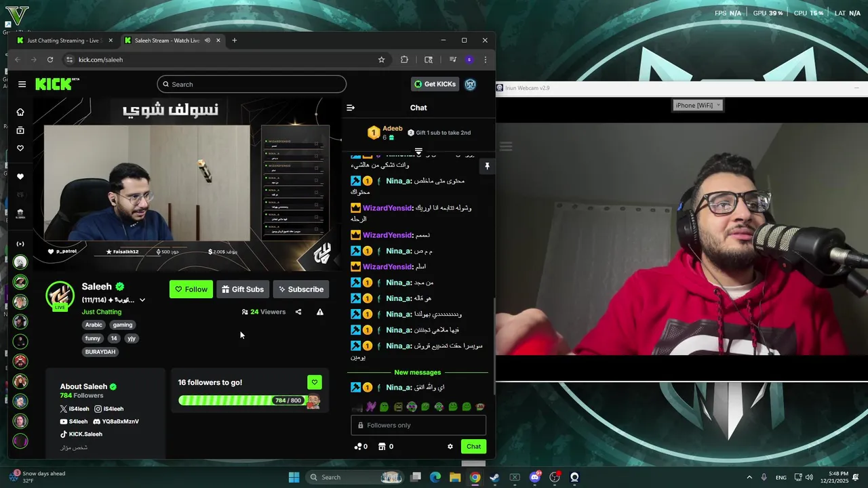The width and height of the screenshot is (868, 488).
Task: Go to Home in Kick sidebar
Action: coord(20,112)
